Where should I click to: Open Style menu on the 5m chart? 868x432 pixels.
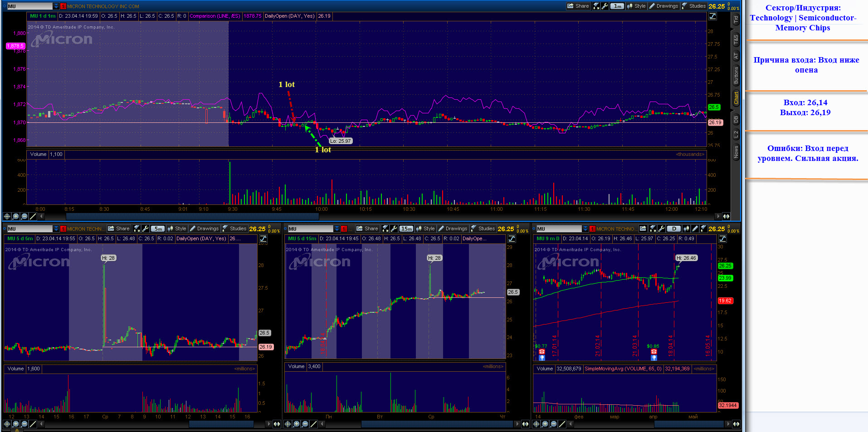coord(176,228)
